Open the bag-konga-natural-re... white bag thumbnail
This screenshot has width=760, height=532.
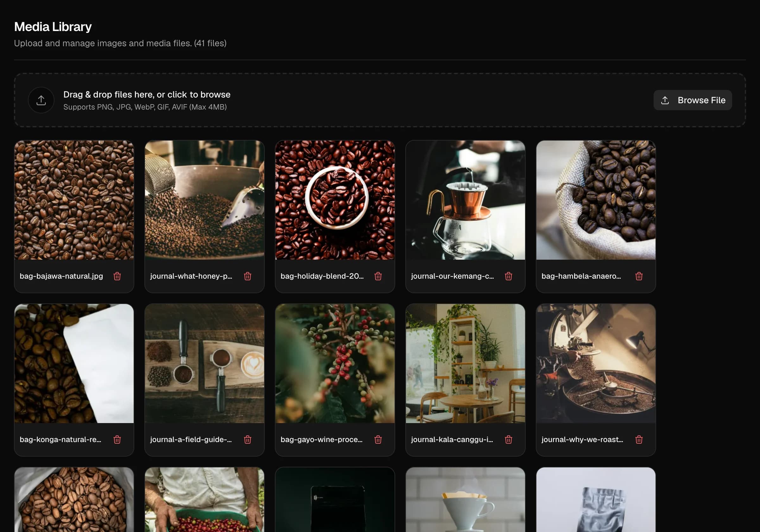click(x=74, y=364)
